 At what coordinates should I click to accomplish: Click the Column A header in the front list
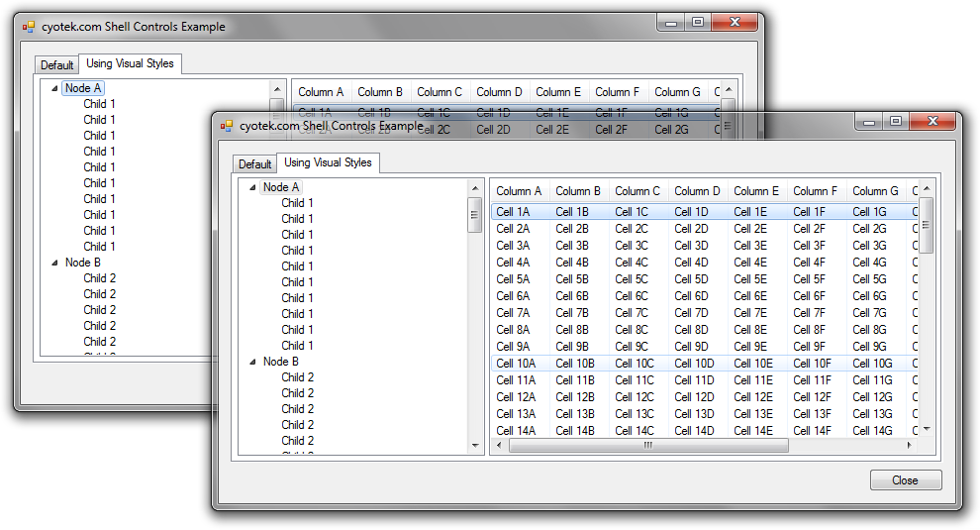pos(519,190)
